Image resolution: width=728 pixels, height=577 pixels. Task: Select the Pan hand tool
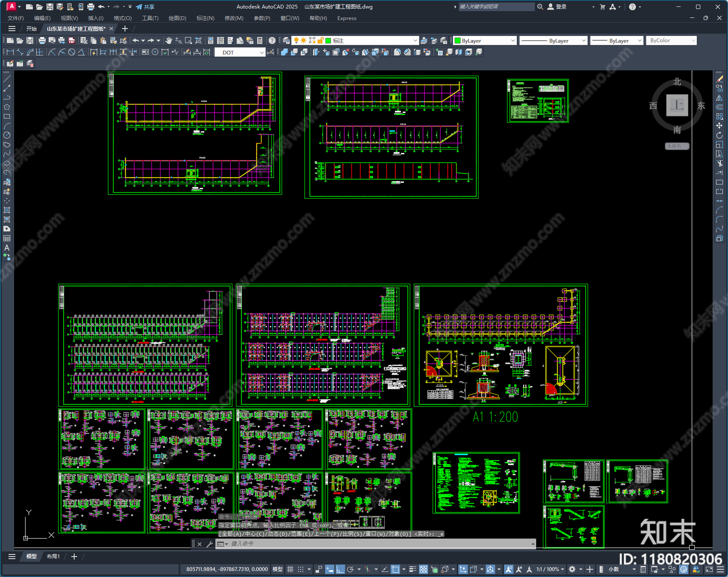[x=169, y=40]
